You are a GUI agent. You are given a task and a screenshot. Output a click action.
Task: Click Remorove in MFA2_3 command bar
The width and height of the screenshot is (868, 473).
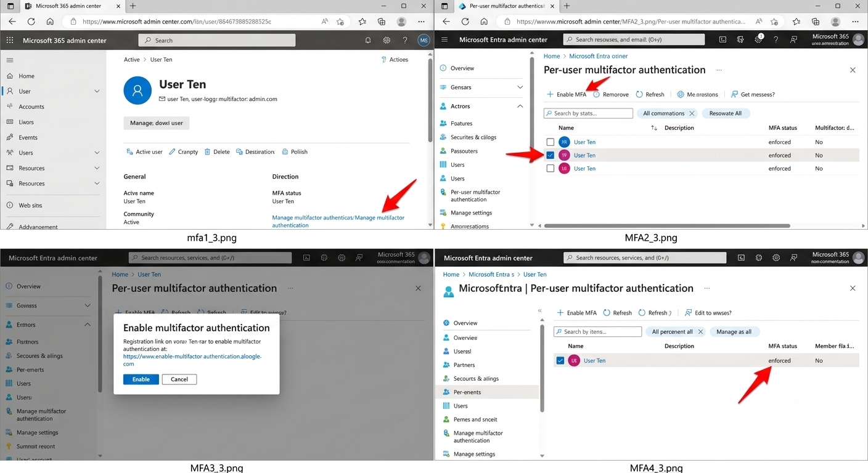click(x=610, y=94)
